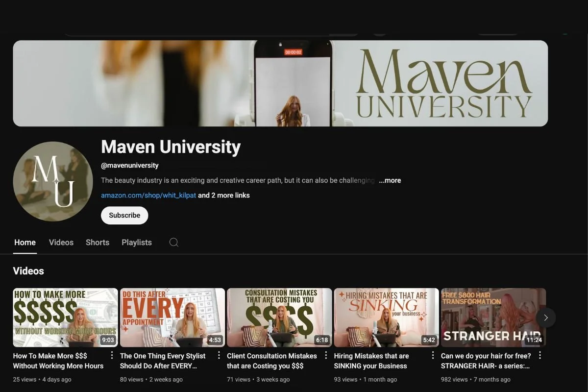Play "Consultation Mistakes" video thumbnail
The image size is (588, 392).
279,318
